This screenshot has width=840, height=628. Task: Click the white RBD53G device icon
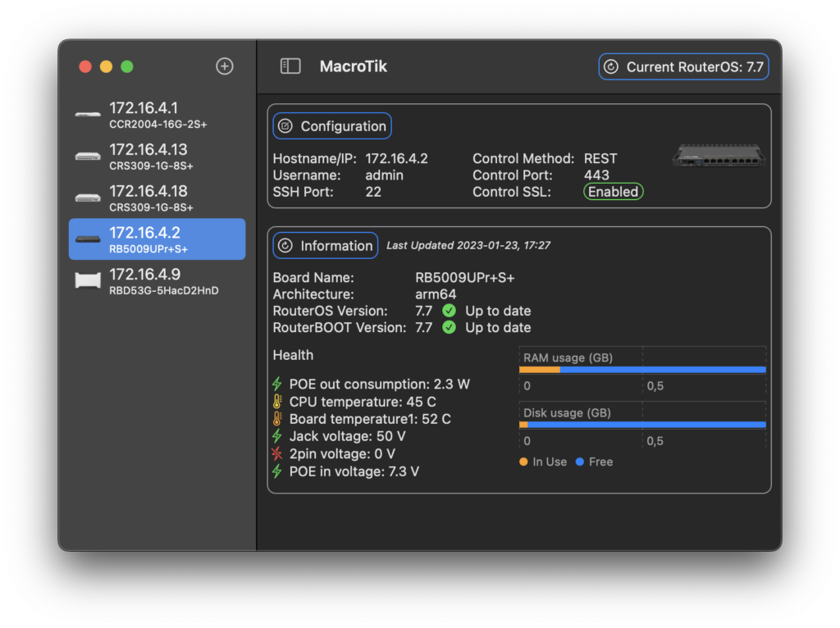pos(88,280)
